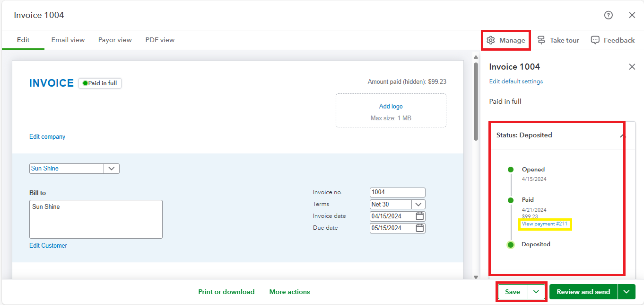Viewport: 644px width, 305px height.
Task: Close the Invoice 1004 window
Action: (632, 15)
